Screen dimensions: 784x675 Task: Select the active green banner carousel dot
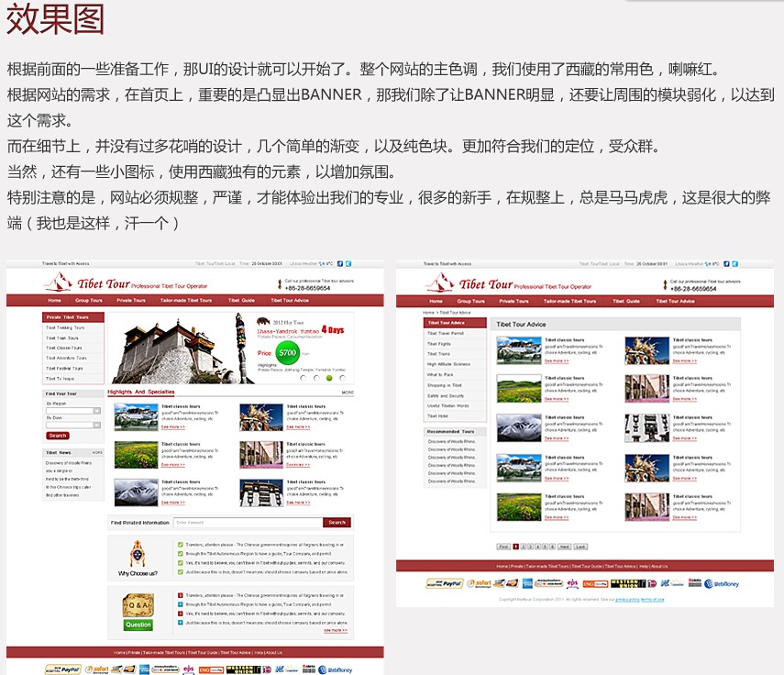point(329,378)
